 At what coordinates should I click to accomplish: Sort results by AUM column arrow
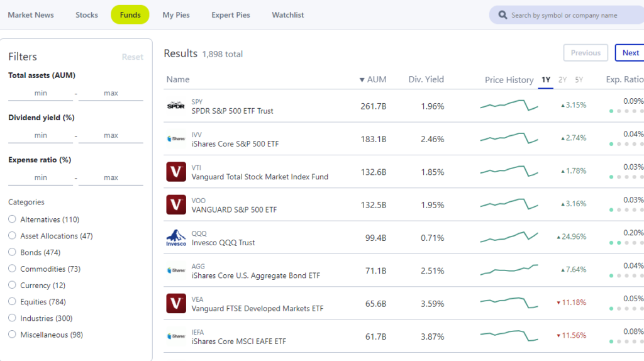click(x=362, y=80)
